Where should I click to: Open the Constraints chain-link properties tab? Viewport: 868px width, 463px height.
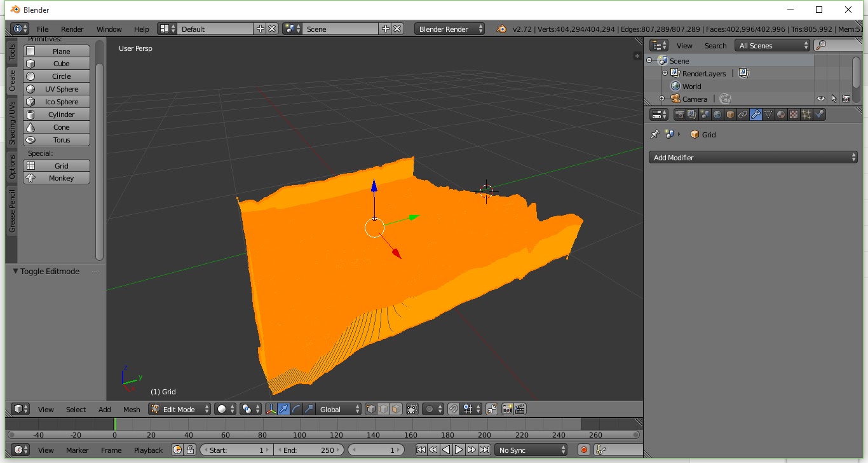[743, 114]
